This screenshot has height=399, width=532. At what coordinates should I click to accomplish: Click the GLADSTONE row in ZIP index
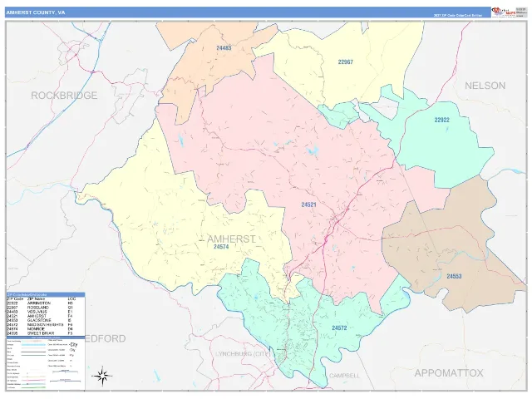click(41, 320)
